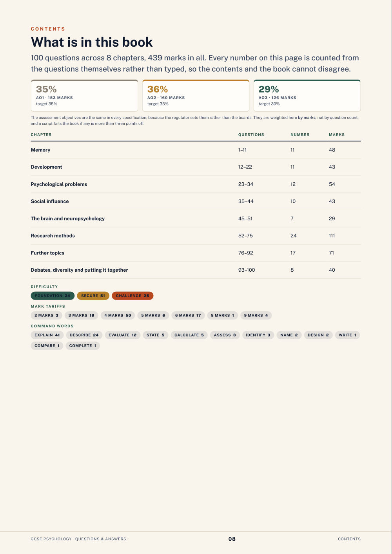Click the Challenge 25 difficulty pill
The width and height of the screenshot is (392, 554).
click(132, 296)
